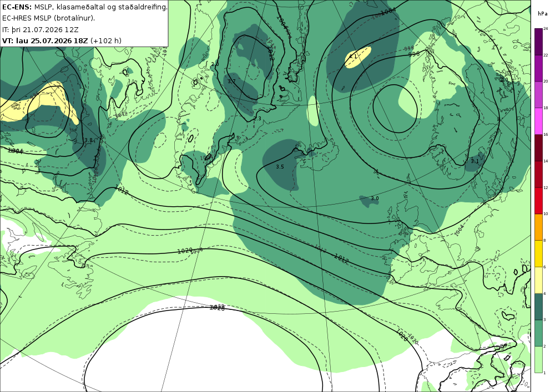Click legend tick value '6'
The width and height of the screenshot is (555, 392).
545,267
